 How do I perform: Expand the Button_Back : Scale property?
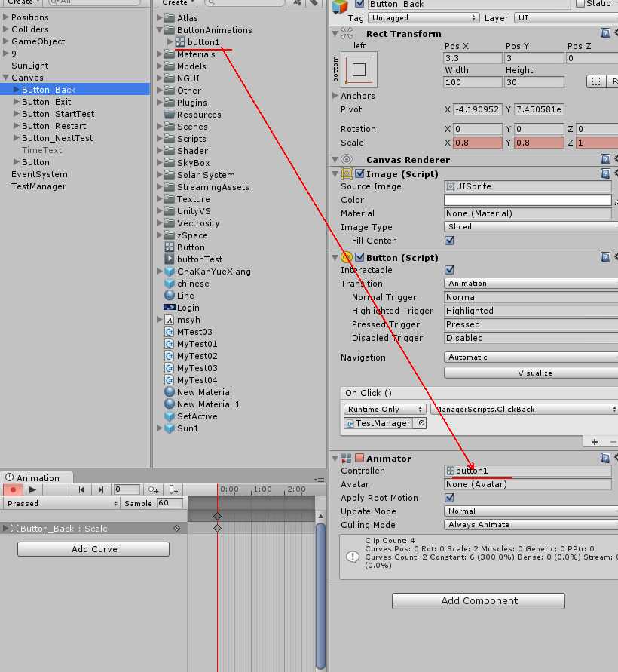coord(5,528)
